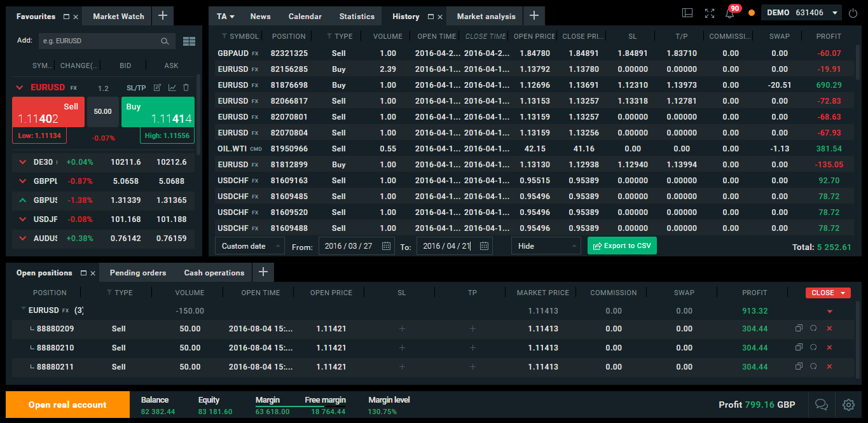This screenshot has height=423, width=868.
Task: Switch Favourites to grid view icon
Action: 188,41
